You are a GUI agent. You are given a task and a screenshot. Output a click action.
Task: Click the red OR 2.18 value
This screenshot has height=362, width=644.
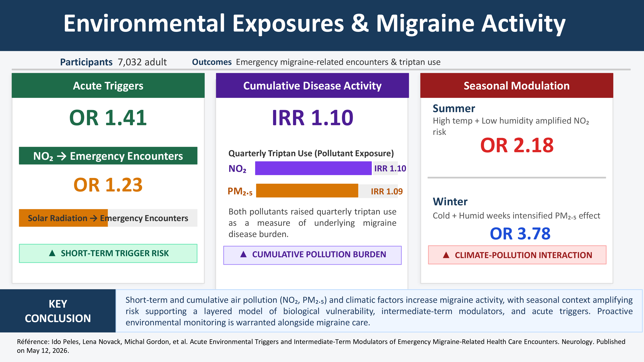tap(517, 145)
